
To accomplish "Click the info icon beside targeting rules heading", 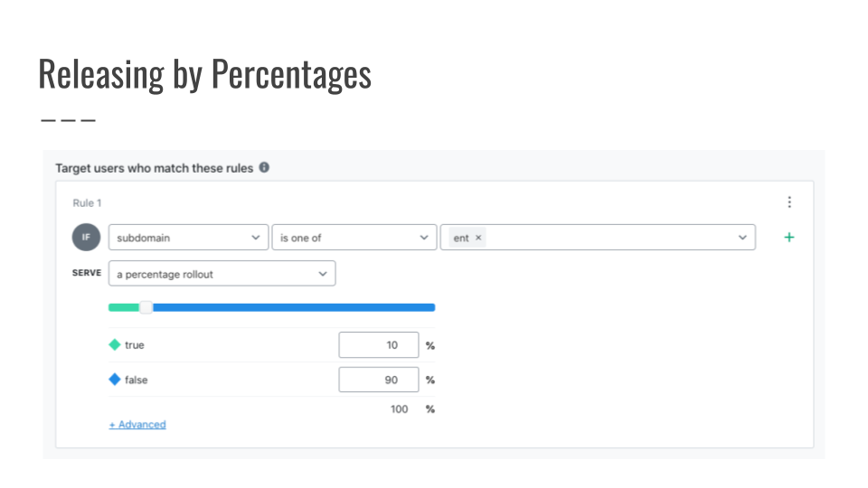I will pyautogui.click(x=264, y=167).
